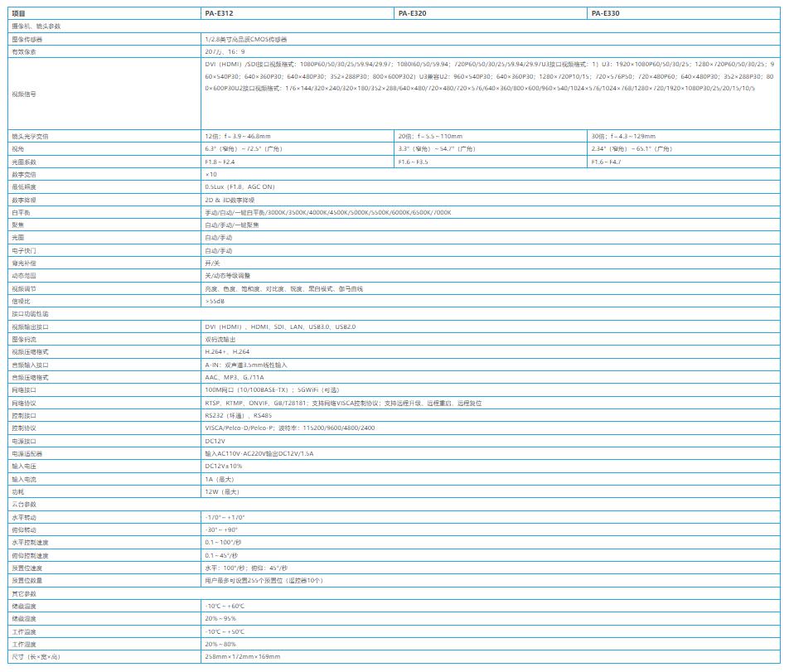Select aperture value F1.6~F3.5
789x672 pixels.
413,162
